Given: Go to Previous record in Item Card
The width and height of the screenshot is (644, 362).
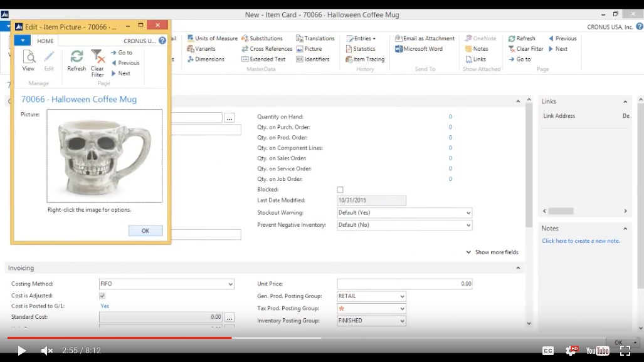Looking at the screenshot, I should click(562, 38).
